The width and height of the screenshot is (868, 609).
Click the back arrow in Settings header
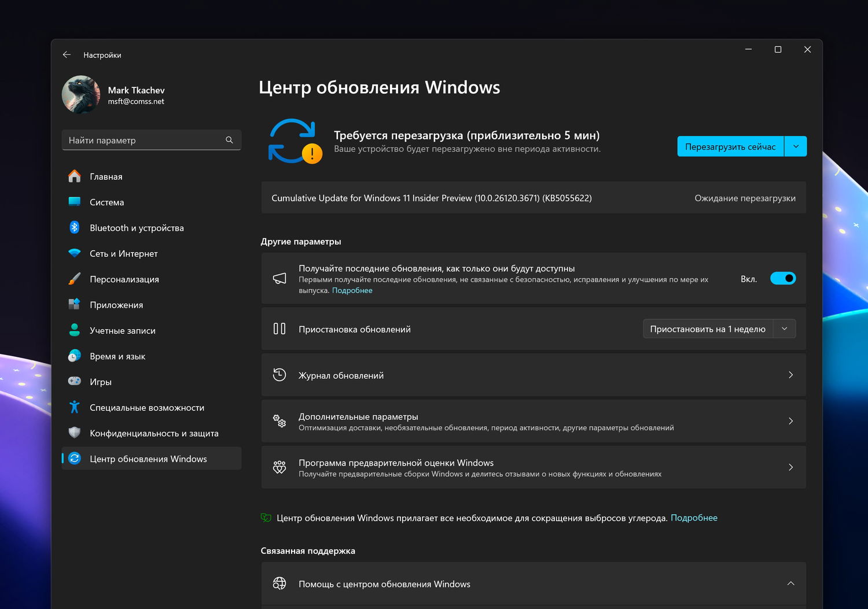click(67, 55)
